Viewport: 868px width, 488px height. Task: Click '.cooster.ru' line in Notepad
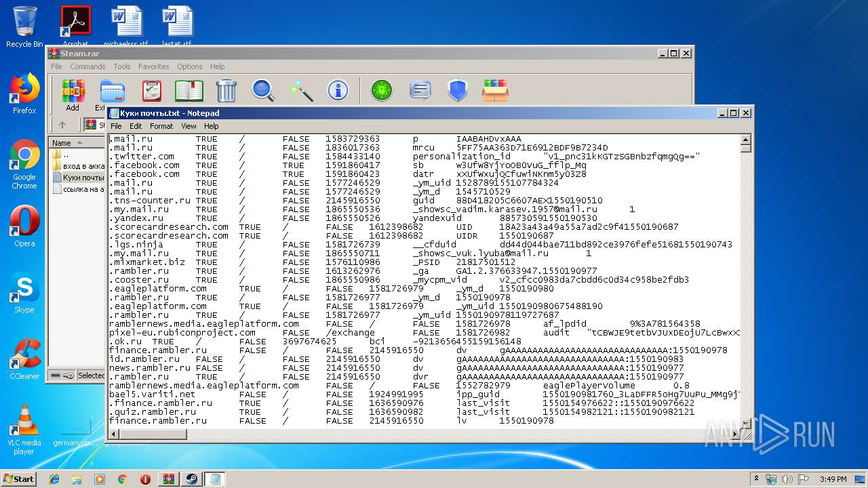(399, 280)
